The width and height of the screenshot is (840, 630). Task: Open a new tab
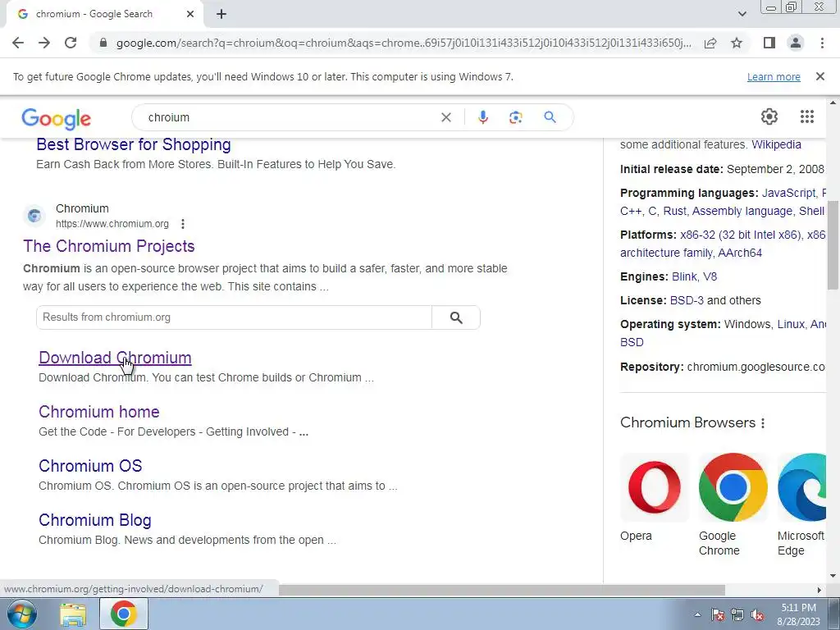point(221,15)
